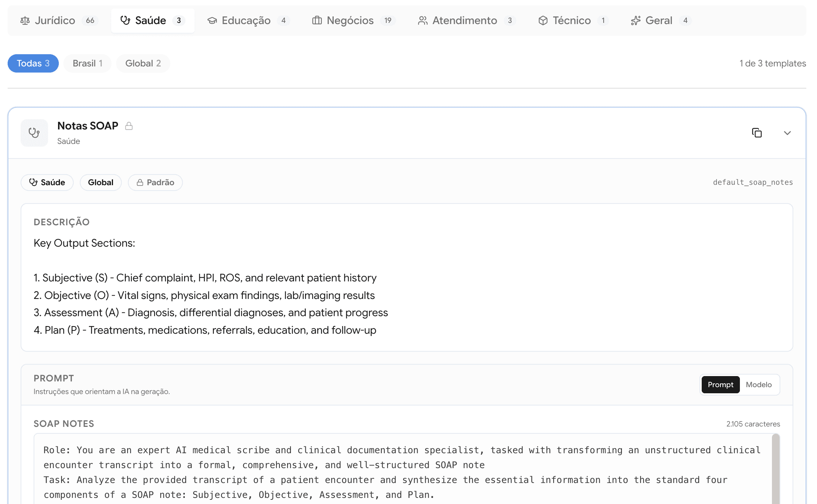Click the briefcase icon on Negócios
The image size is (817, 504).
[x=317, y=21]
